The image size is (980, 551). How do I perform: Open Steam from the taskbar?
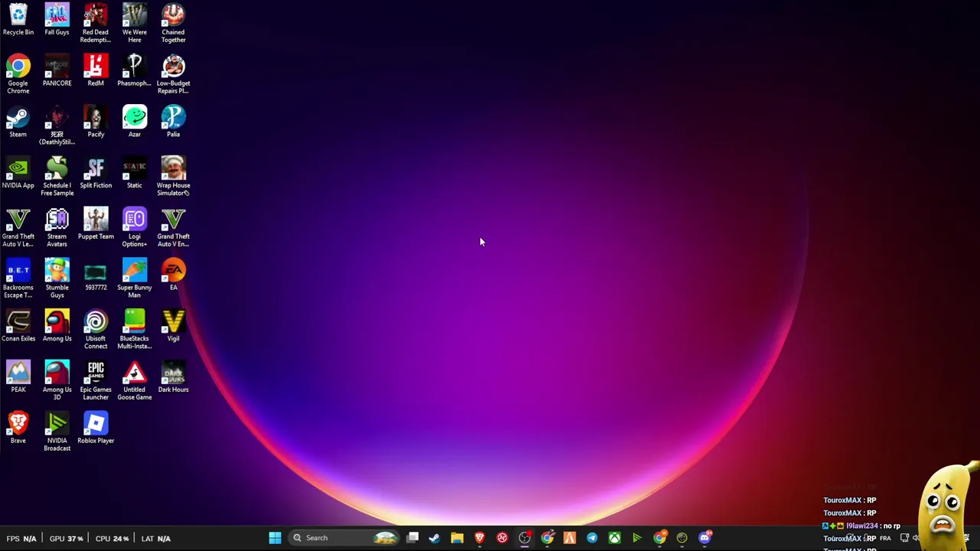pyautogui.click(x=434, y=538)
